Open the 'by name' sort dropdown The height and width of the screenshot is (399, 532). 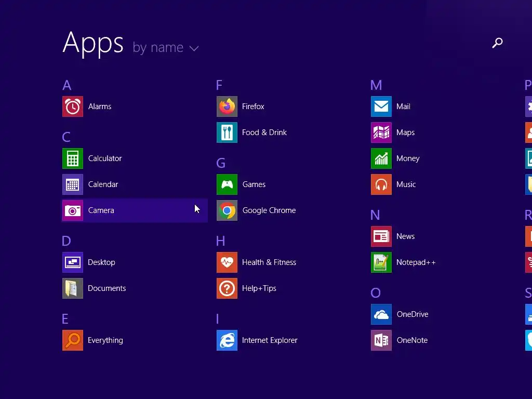tap(166, 47)
